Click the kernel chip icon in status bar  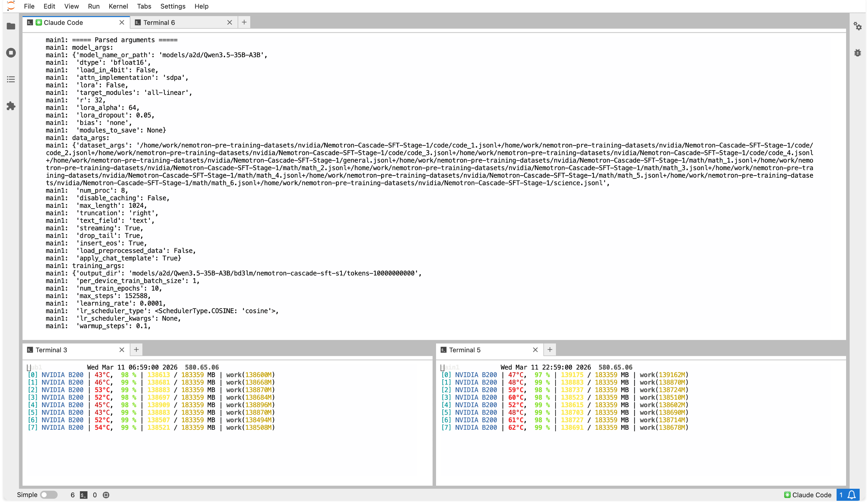point(106,495)
